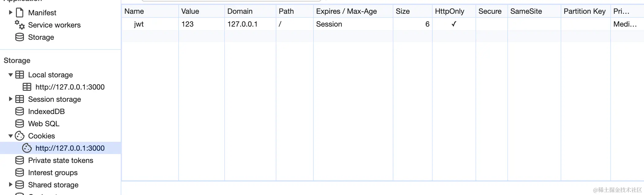The image size is (644, 195).
Task: Click the cookie value cell 123
Action: point(202,24)
